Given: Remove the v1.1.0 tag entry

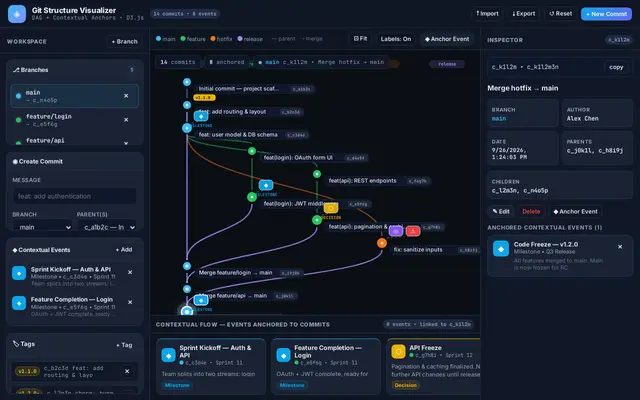Looking at the screenshot, I should [x=127, y=371].
